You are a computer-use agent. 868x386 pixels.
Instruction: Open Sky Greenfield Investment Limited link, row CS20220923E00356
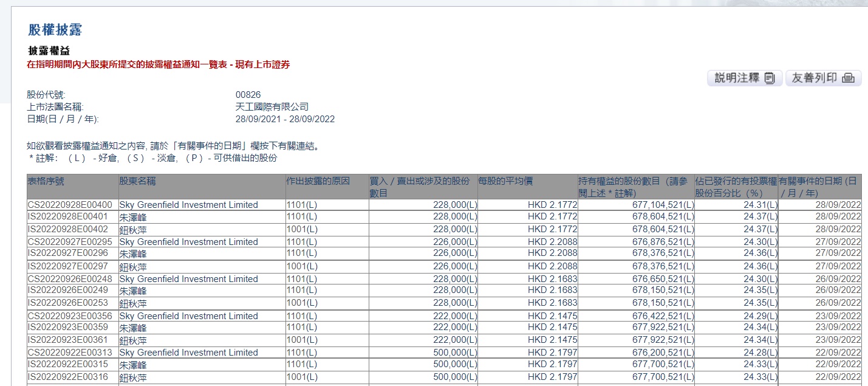point(188,316)
